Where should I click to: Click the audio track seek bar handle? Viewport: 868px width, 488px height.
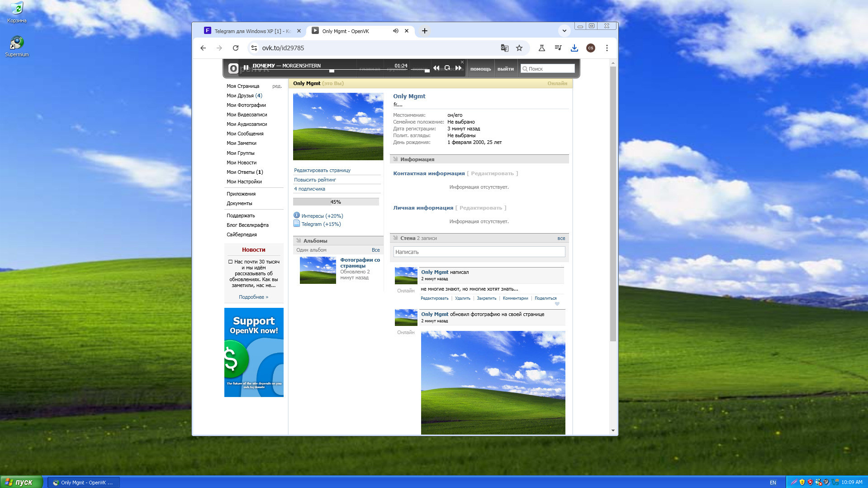coord(332,71)
